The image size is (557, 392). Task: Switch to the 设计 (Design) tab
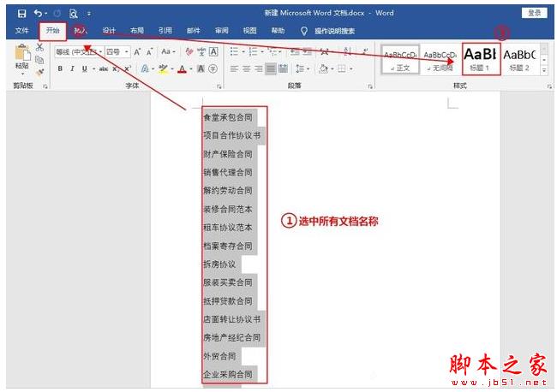pyautogui.click(x=109, y=31)
